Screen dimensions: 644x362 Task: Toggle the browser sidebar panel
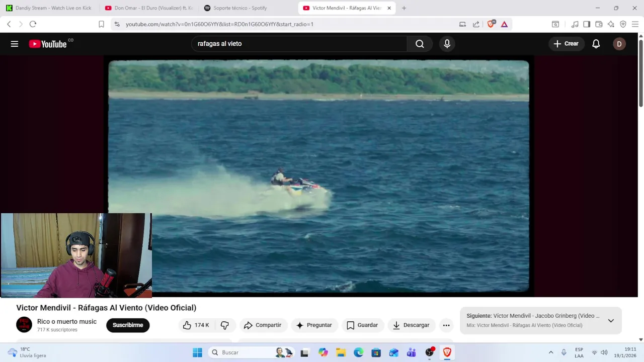tap(587, 24)
